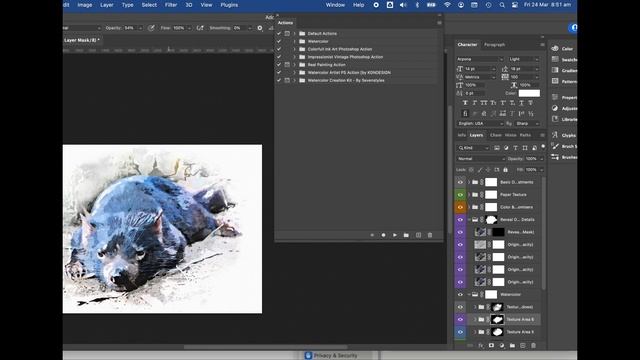The height and width of the screenshot is (360, 640).
Task: Expand the Default Actions set
Action: pos(294,33)
